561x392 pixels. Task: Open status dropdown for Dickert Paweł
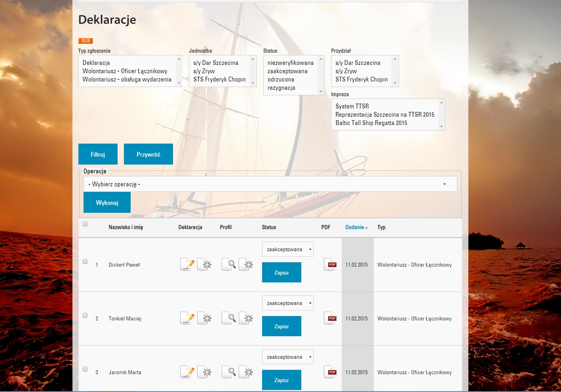287,250
